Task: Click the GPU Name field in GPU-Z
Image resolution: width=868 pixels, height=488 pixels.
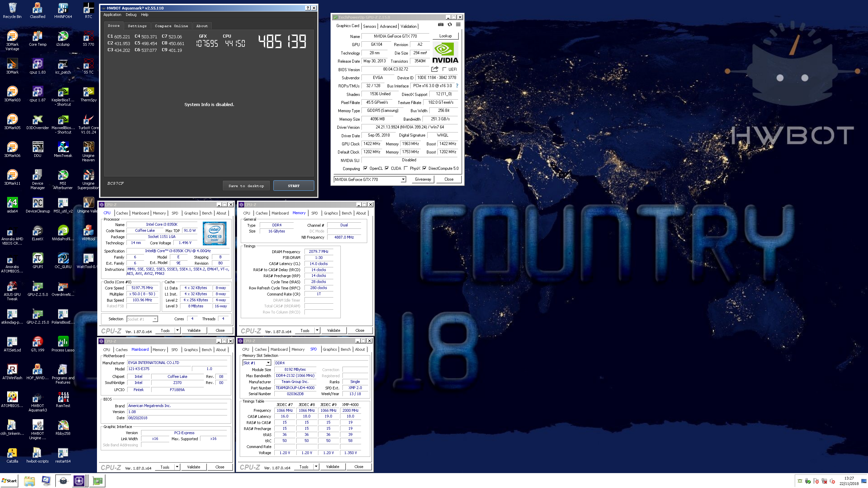Action: pos(395,36)
